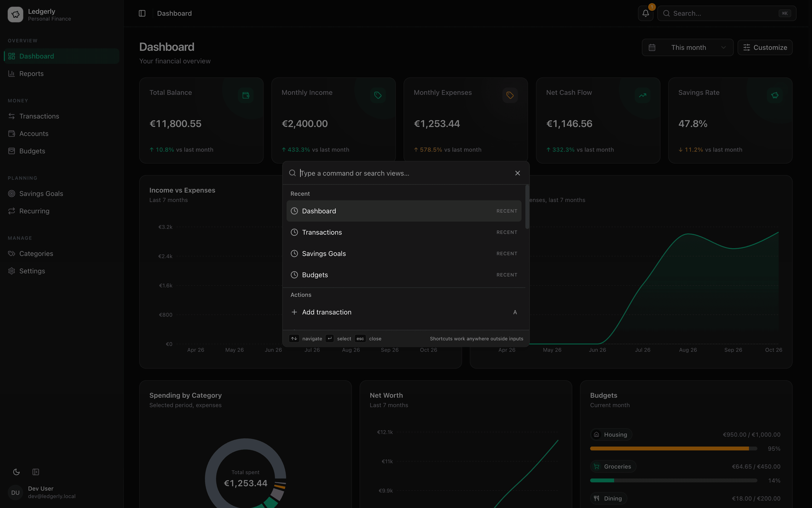Click the Dashboard breadcrumb in header
This screenshot has height=508, width=812.
click(x=174, y=14)
